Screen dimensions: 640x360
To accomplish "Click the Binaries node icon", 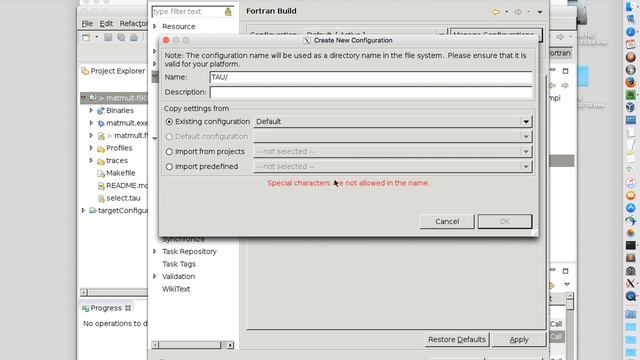I will tap(101, 111).
